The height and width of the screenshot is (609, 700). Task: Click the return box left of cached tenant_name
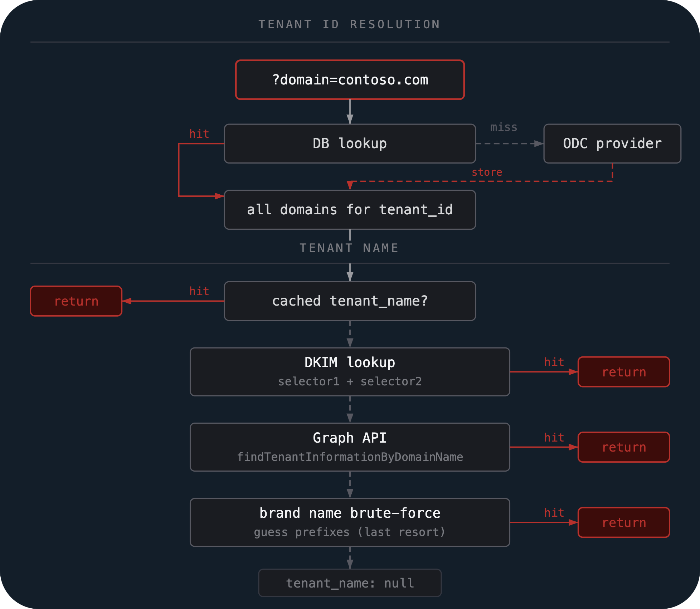pos(76,301)
